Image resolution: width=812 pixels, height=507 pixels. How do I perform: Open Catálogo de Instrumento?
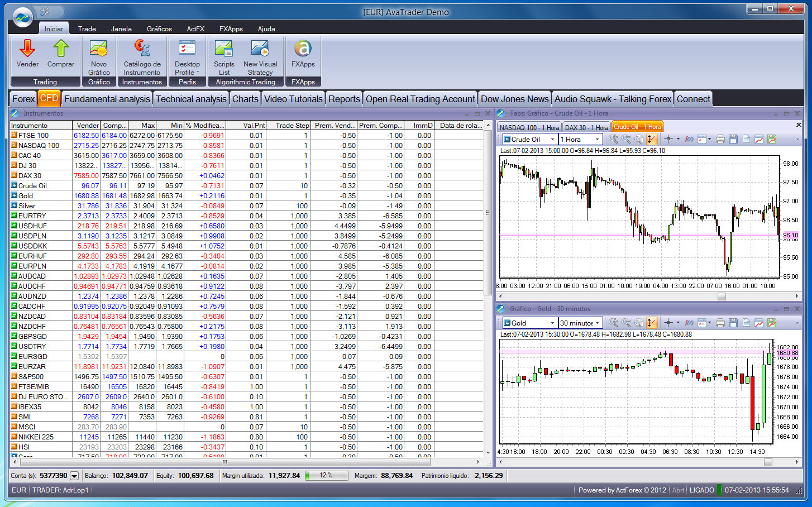[142, 57]
